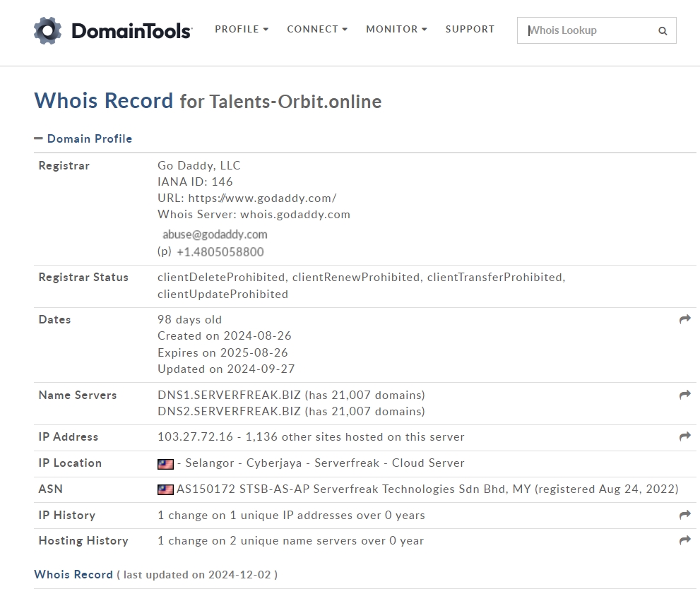Click the share arrow in the Name Servers row
This screenshot has height=589, width=700.
pyautogui.click(x=685, y=395)
